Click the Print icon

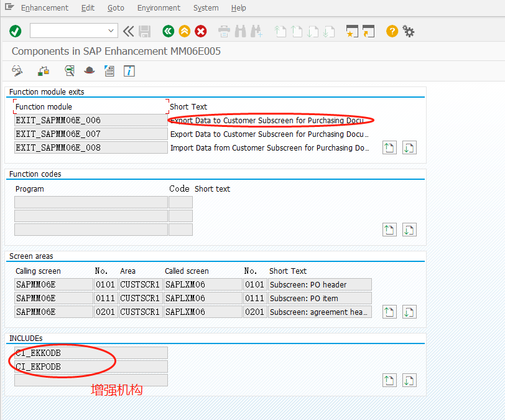point(224,32)
